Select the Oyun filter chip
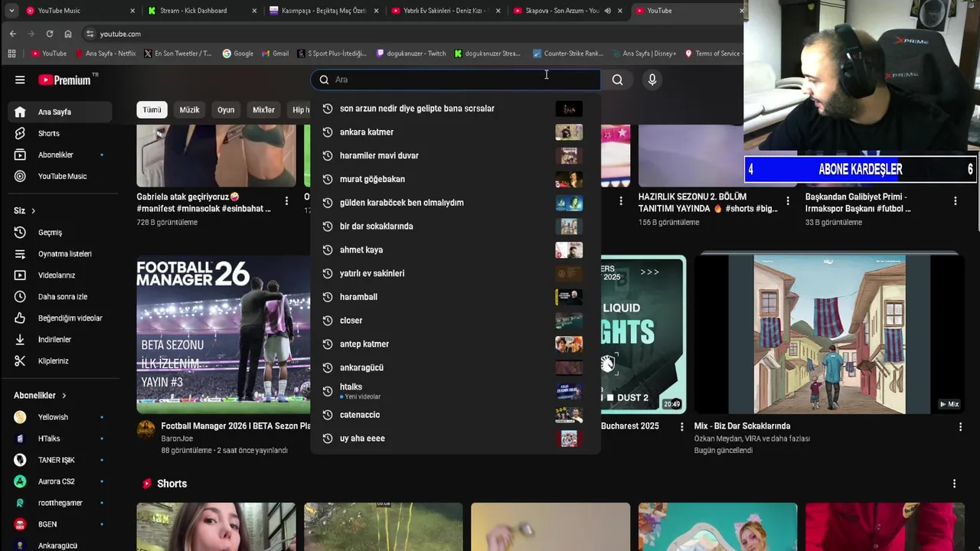The width and height of the screenshot is (980, 551). (226, 109)
